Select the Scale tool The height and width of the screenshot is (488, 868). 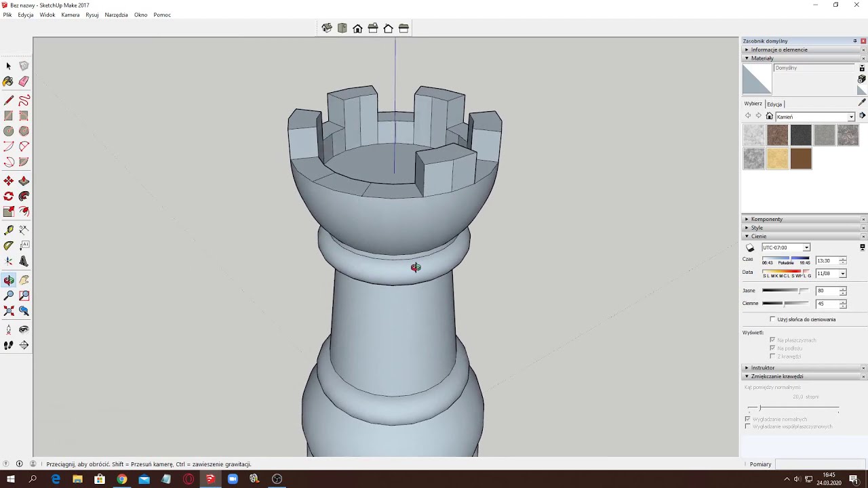tap(8, 211)
